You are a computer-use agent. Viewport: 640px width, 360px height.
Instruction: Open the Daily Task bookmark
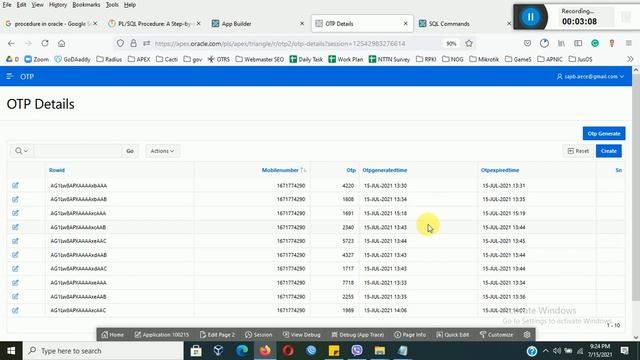click(306, 59)
